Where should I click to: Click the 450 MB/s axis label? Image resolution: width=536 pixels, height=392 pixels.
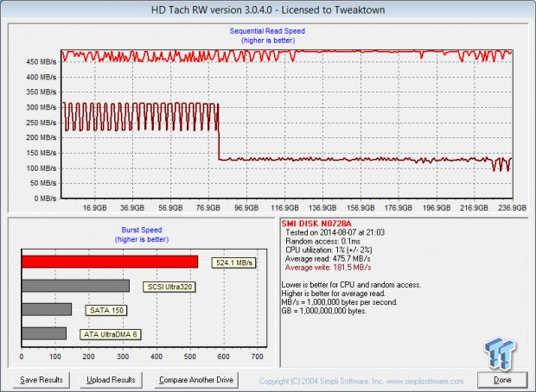pyautogui.click(x=41, y=62)
